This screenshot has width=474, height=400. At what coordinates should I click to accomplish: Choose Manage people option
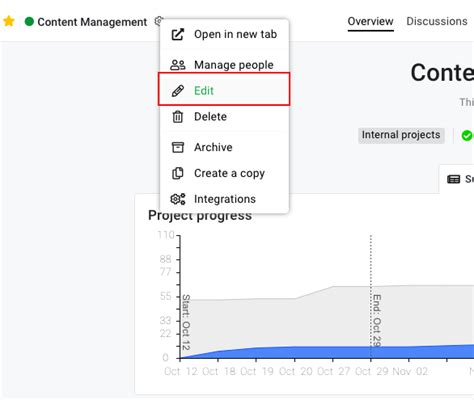click(x=224, y=65)
